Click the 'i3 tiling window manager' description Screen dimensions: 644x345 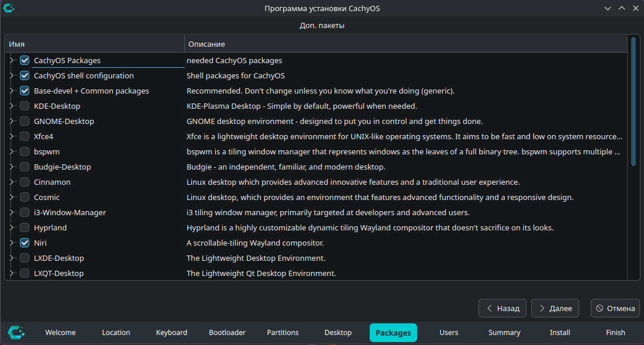click(328, 212)
